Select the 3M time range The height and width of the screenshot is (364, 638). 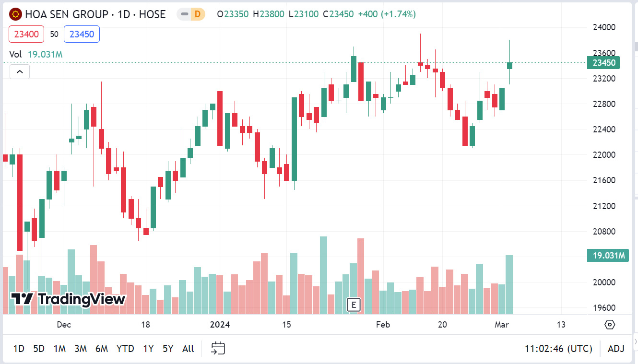point(80,349)
